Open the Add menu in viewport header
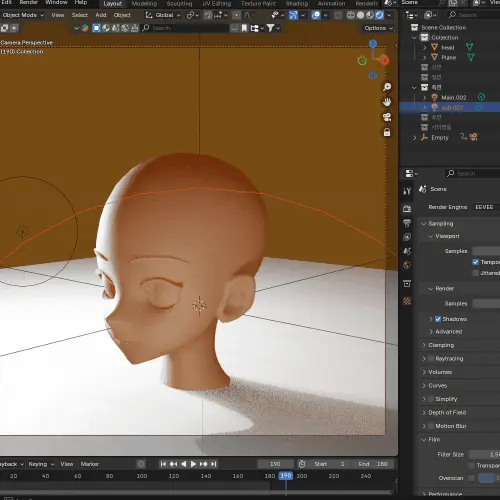Viewport: 500px width, 500px height. click(101, 15)
